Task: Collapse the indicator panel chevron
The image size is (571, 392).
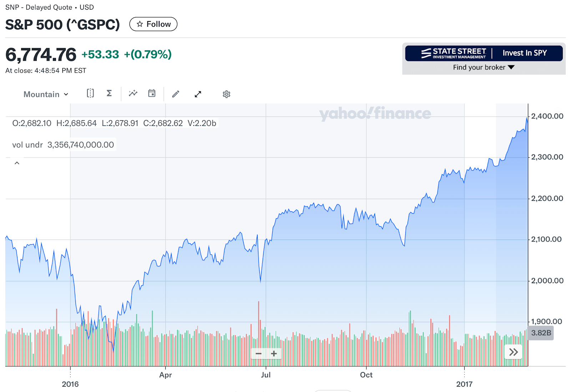Action: pos(17,163)
